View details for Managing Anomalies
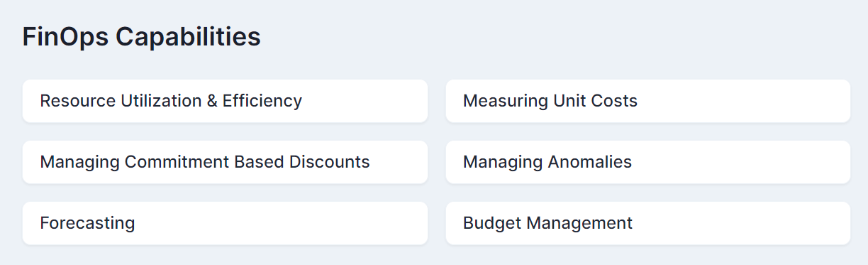This screenshot has height=265, width=868. coord(647,162)
